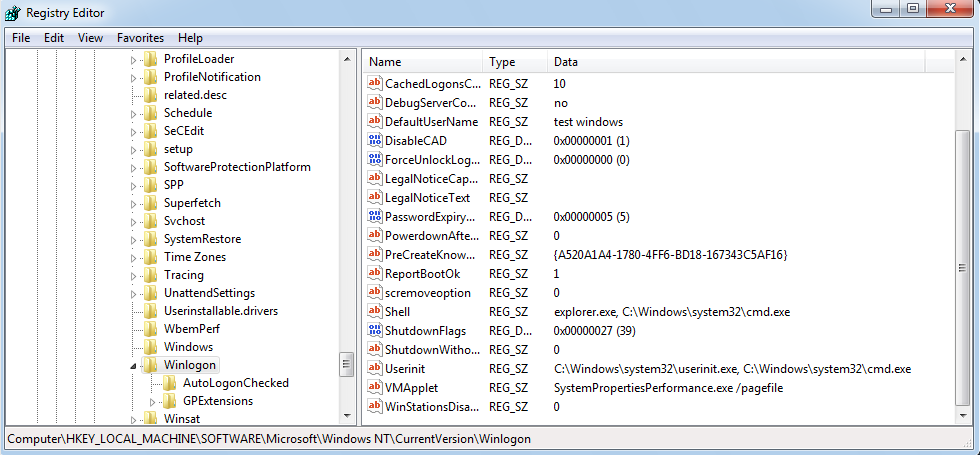
Task: Click the PasswordExpiry DWORD value icon
Action: 375,216
